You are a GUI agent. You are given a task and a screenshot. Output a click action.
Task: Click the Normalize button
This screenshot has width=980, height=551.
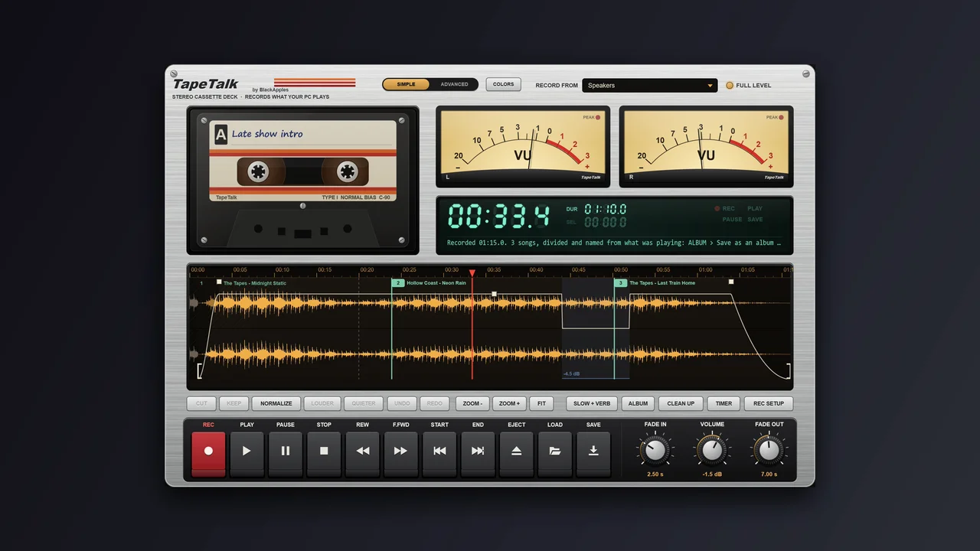tap(276, 403)
